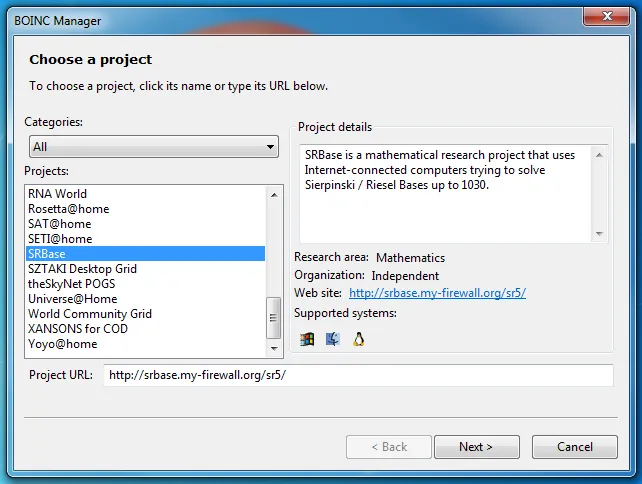
Task: Click the Cancel button
Action: [574, 447]
